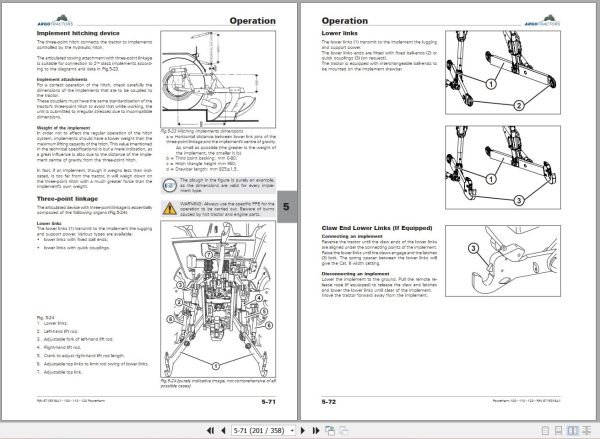Click the chapter 5 tab marker
The height and width of the screenshot is (439, 600).
coord(287,207)
